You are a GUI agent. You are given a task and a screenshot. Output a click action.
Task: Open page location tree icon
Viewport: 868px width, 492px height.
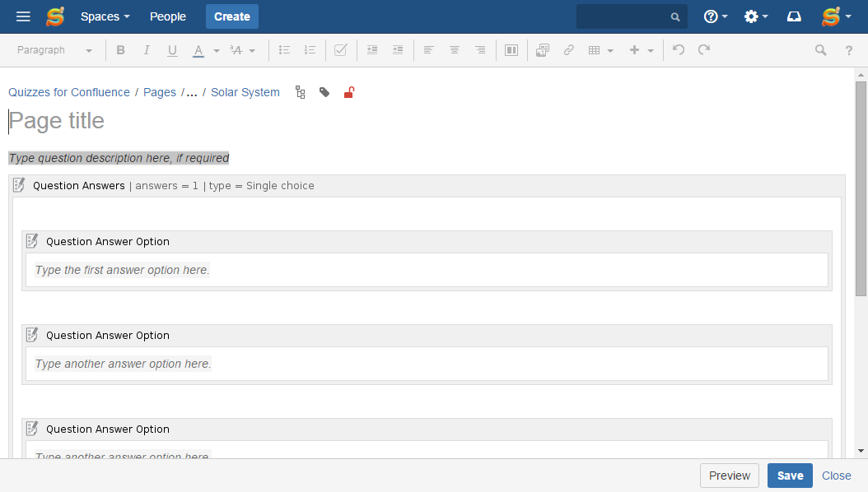coord(300,92)
